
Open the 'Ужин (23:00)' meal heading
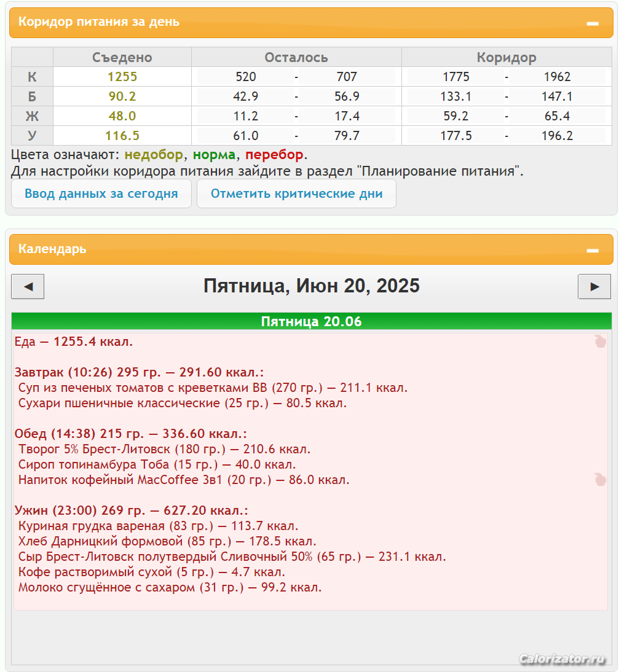click(131, 510)
